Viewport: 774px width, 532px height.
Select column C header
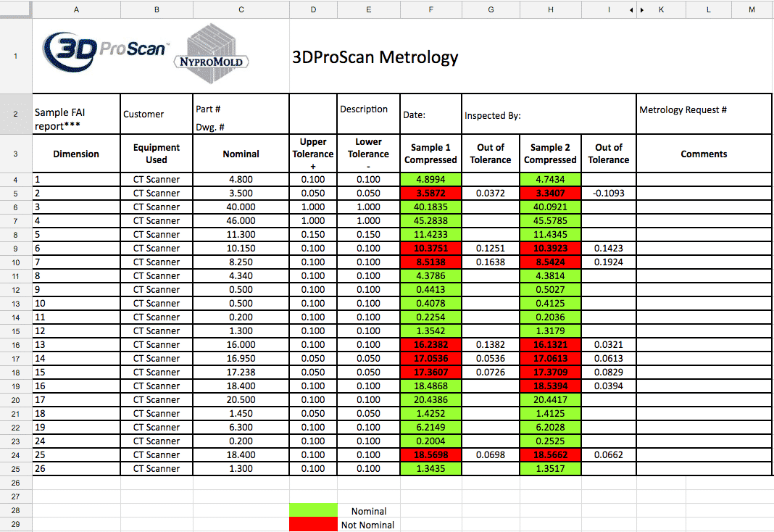coord(241,9)
